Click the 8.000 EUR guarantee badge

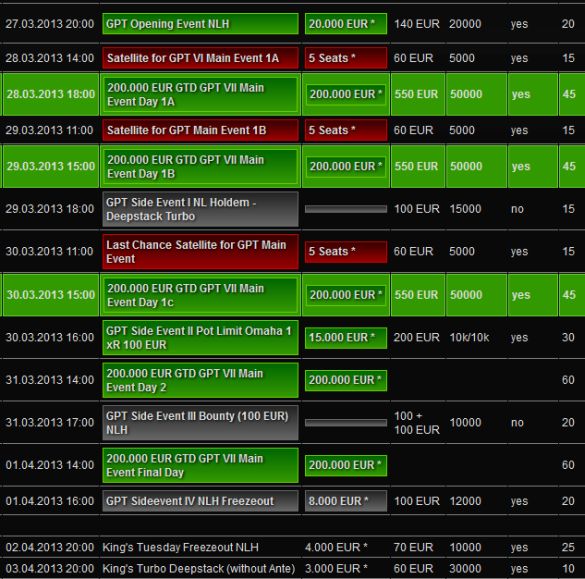click(346, 501)
